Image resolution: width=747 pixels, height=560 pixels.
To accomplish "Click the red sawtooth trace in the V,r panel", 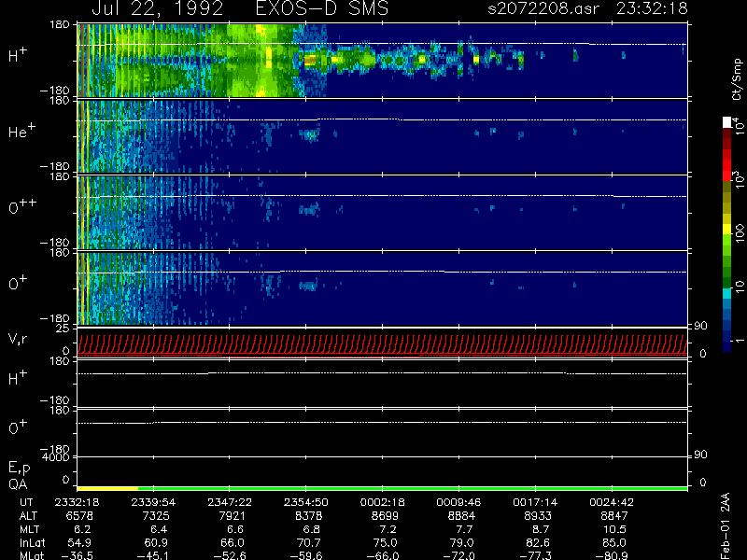I will tap(382, 343).
